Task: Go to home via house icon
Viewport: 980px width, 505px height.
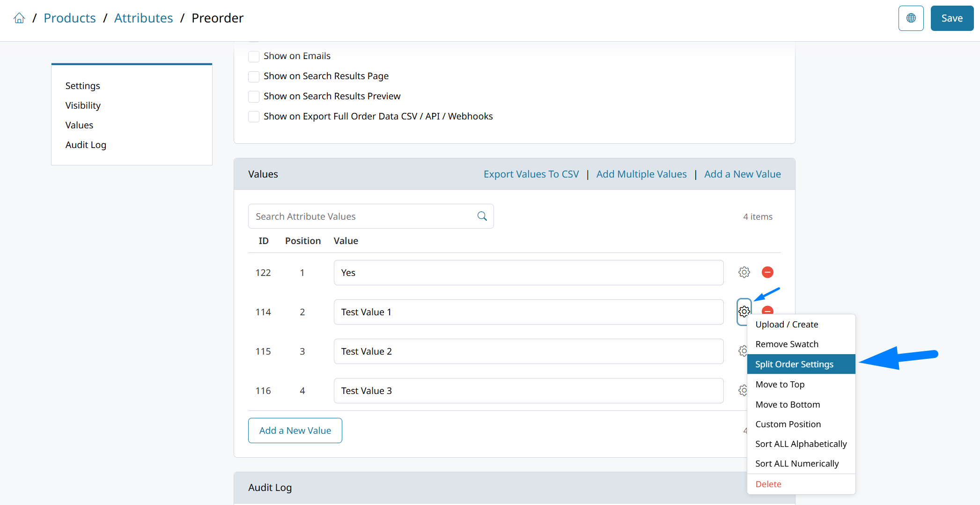Action: click(x=19, y=18)
